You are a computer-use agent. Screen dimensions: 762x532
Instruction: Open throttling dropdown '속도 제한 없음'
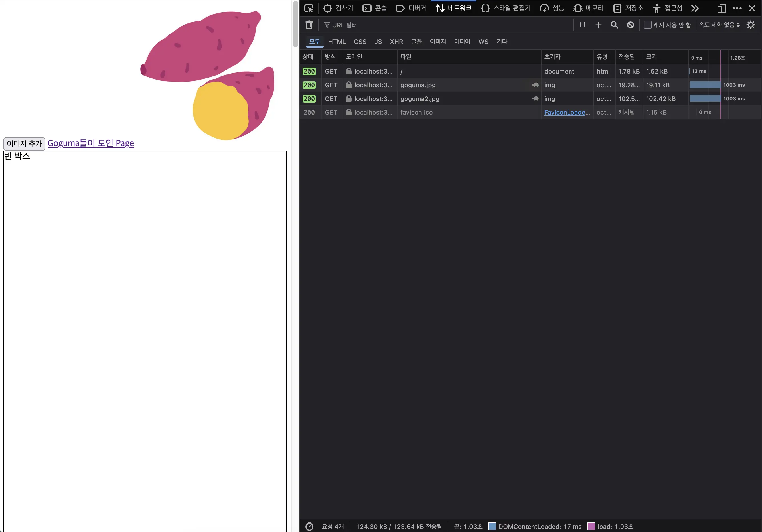719,25
